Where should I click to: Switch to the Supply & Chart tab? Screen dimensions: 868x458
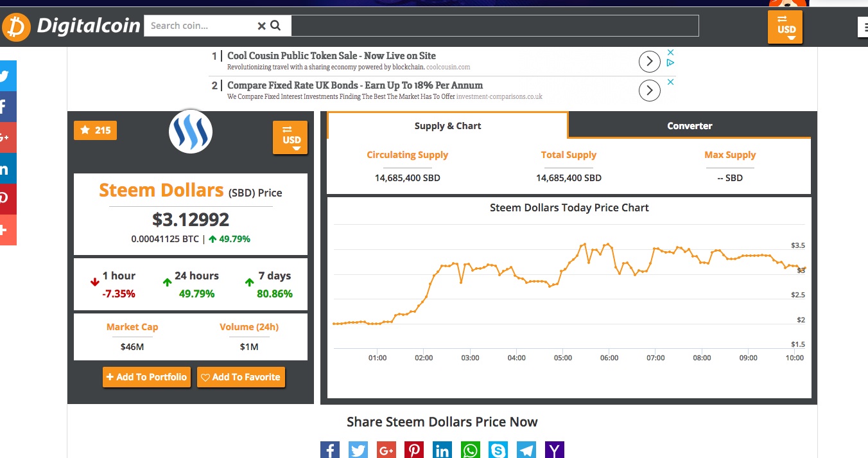pyautogui.click(x=447, y=126)
